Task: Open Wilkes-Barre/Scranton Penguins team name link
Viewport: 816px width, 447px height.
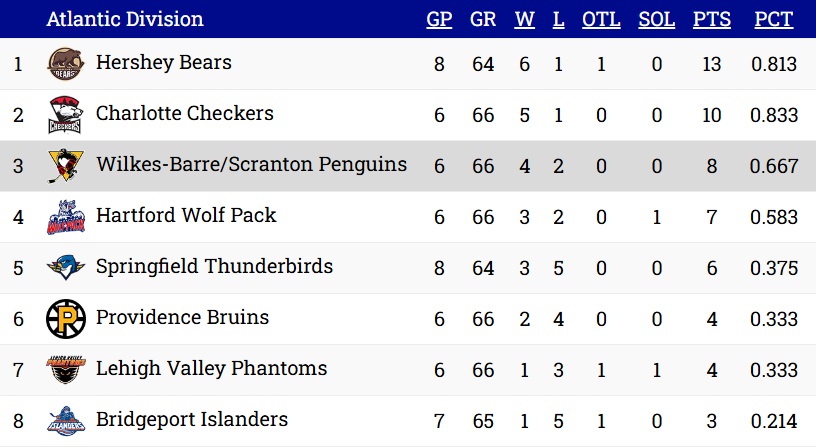Action: point(251,164)
